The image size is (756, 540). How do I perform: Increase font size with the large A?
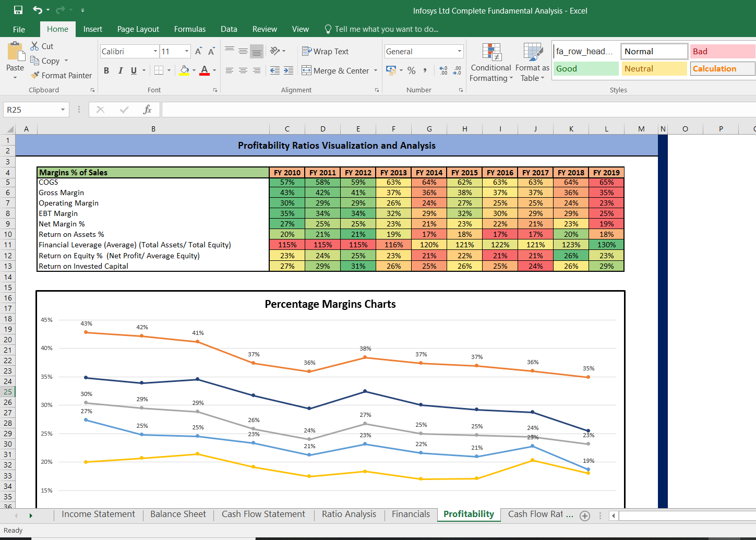[198, 51]
